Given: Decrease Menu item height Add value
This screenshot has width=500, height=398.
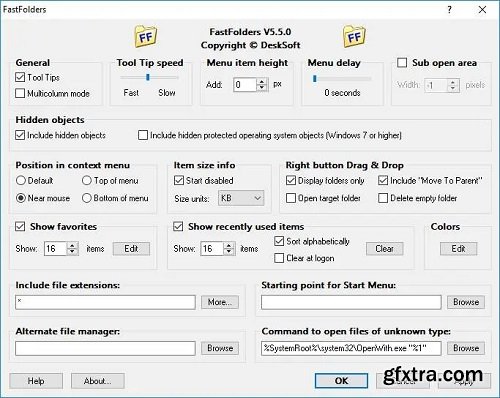Looking at the screenshot, I should coord(262,88).
